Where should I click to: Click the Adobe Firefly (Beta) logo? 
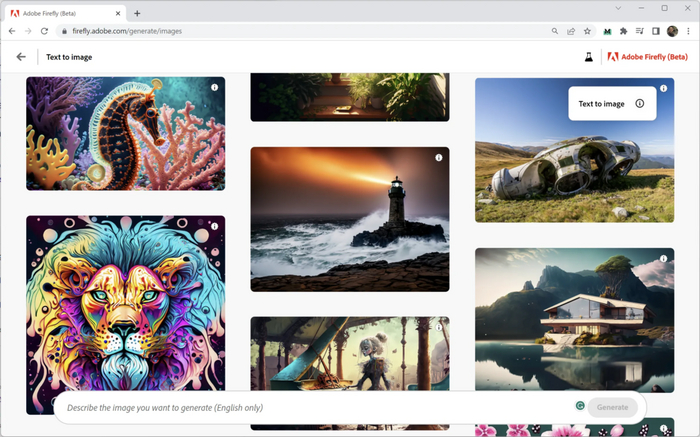(x=647, y=57)
